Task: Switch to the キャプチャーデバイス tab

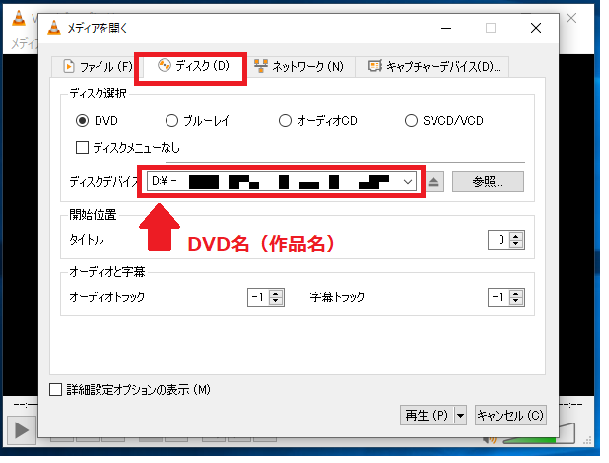Action: tap(432, 66)
